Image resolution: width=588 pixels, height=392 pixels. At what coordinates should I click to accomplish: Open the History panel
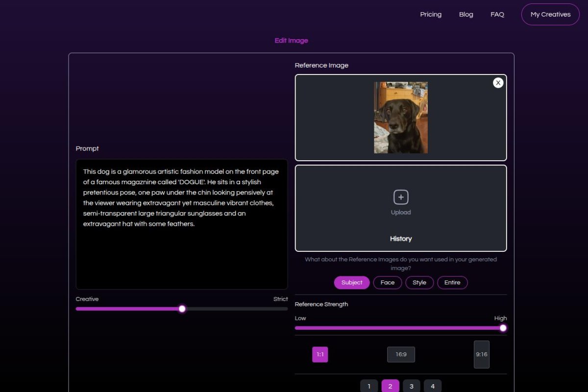pos(400,239)
